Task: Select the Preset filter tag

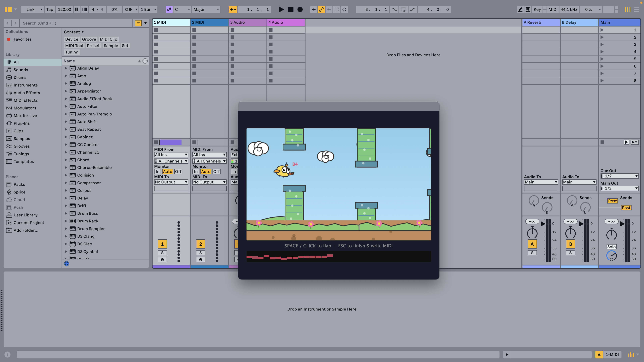Action: (x=93, y=46)
